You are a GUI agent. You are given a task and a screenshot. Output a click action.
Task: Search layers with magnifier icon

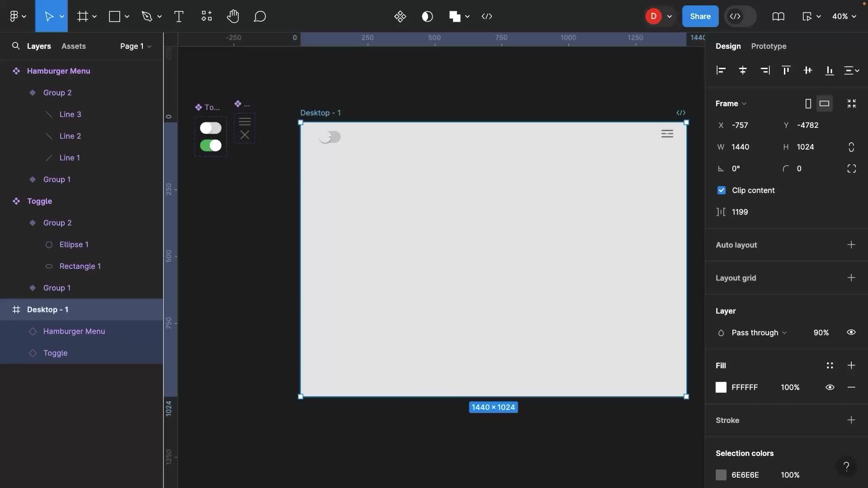click(16, 46)
